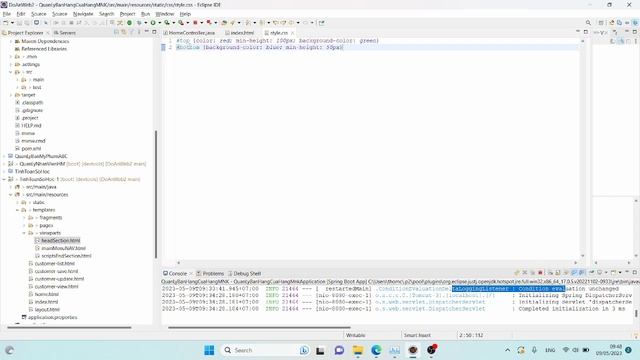Click the Writable status bar field
This screenshot has width=640, height=360.
pyautogui.click(x=356, y=336)
